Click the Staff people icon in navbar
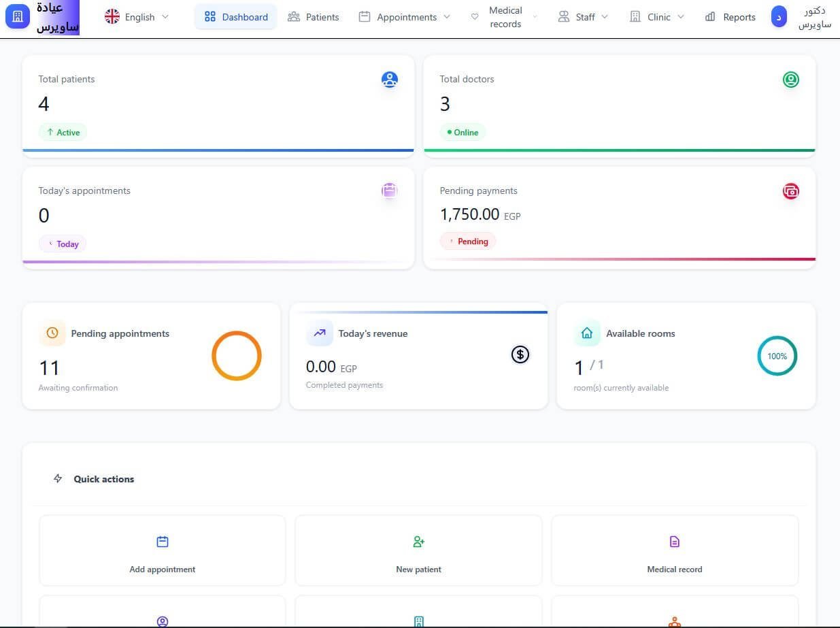Viewport: 840px width, 628px height. pos(563,17)
